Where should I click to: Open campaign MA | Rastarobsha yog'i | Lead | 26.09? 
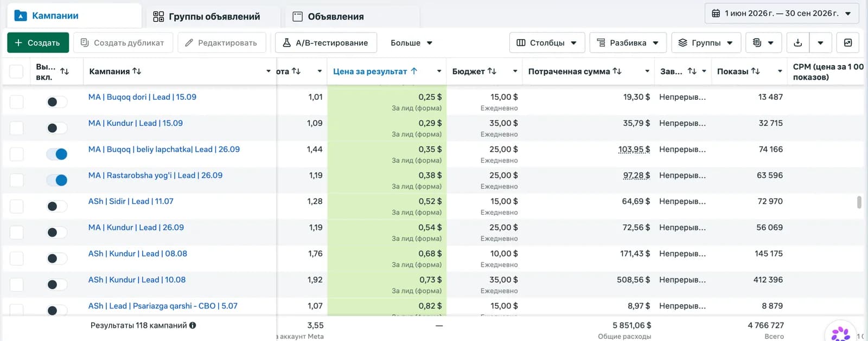point(155,175)
